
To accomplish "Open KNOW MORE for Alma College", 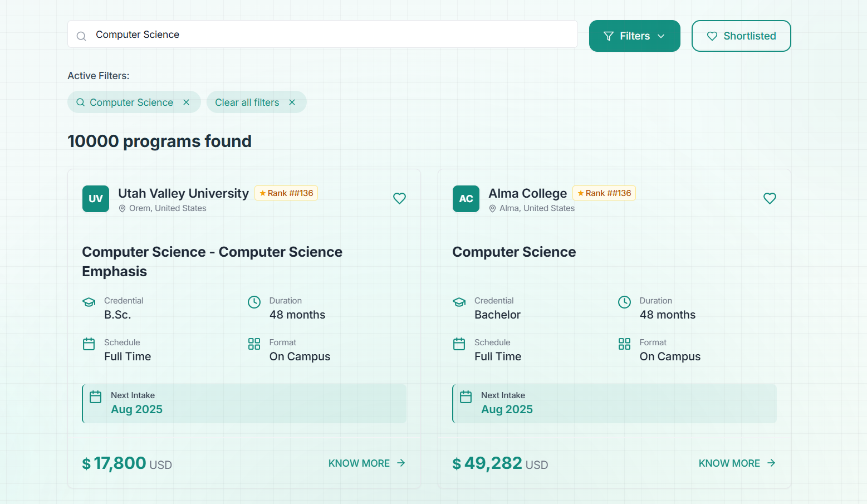I will click(737, 463).
